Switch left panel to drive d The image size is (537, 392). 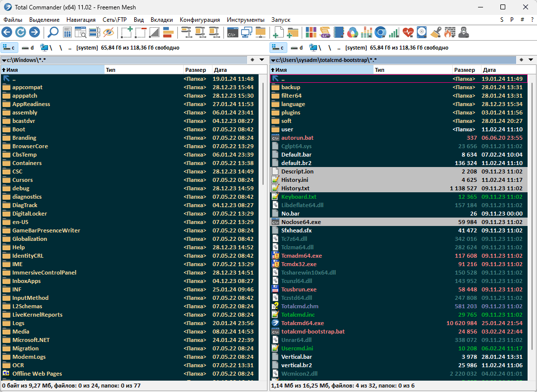pos(28,48)
